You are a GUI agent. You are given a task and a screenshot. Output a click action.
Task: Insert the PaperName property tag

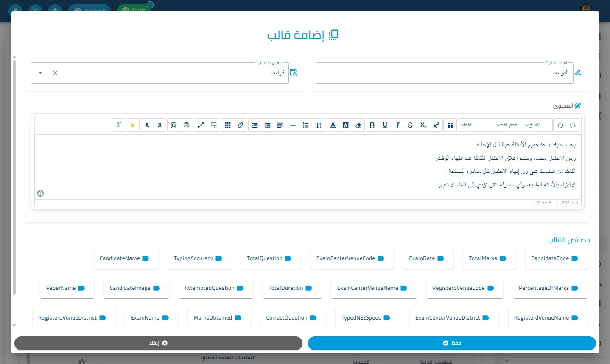point(67,288)
